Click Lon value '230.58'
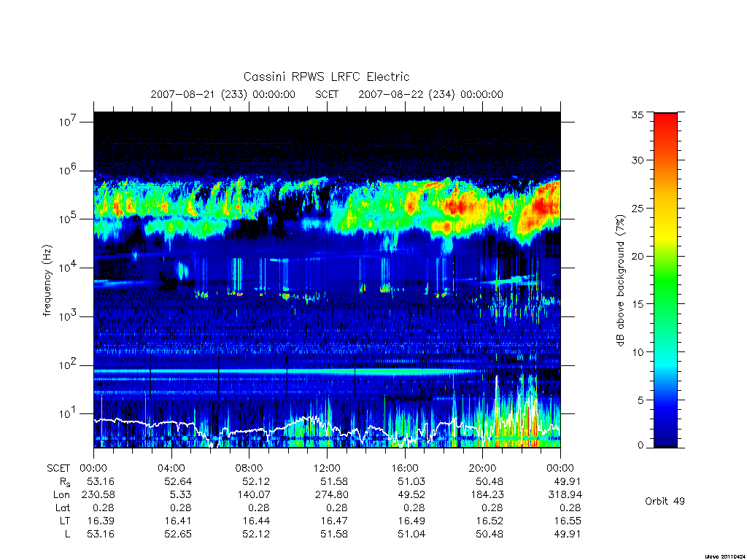The height and width of the screenshot is (560, 747). (x=98, y=495)
